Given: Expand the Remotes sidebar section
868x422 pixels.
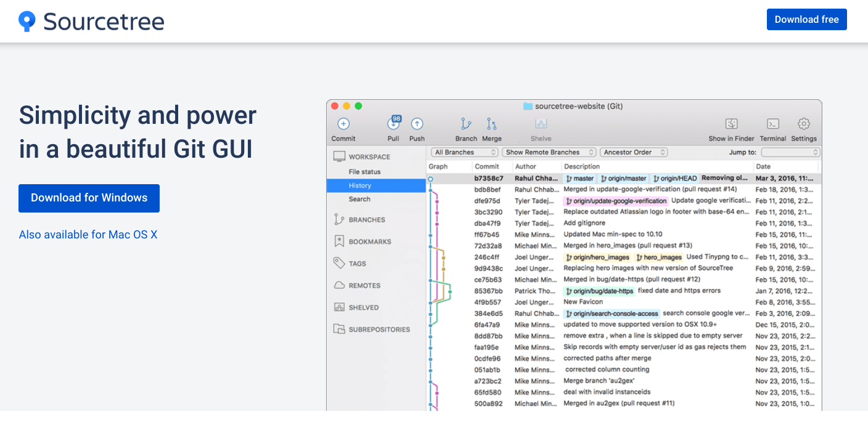Looking at the screenshot, I should click(364, 286).
